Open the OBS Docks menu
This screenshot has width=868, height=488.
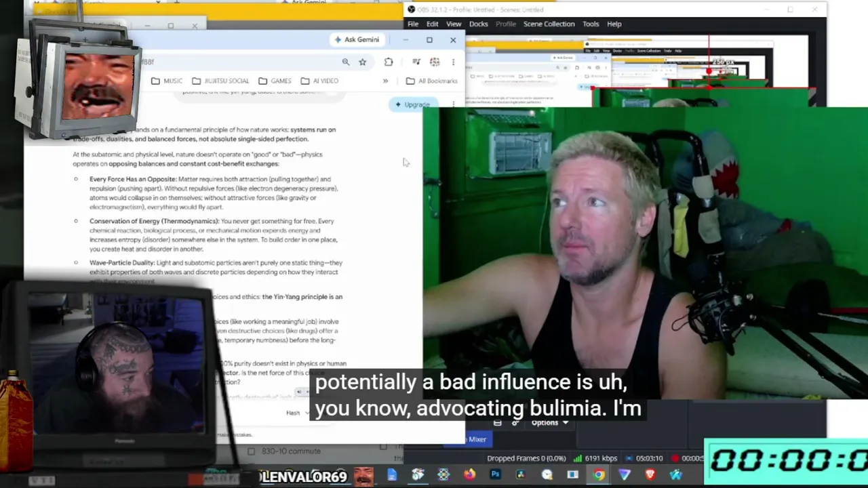click(479, 24)
